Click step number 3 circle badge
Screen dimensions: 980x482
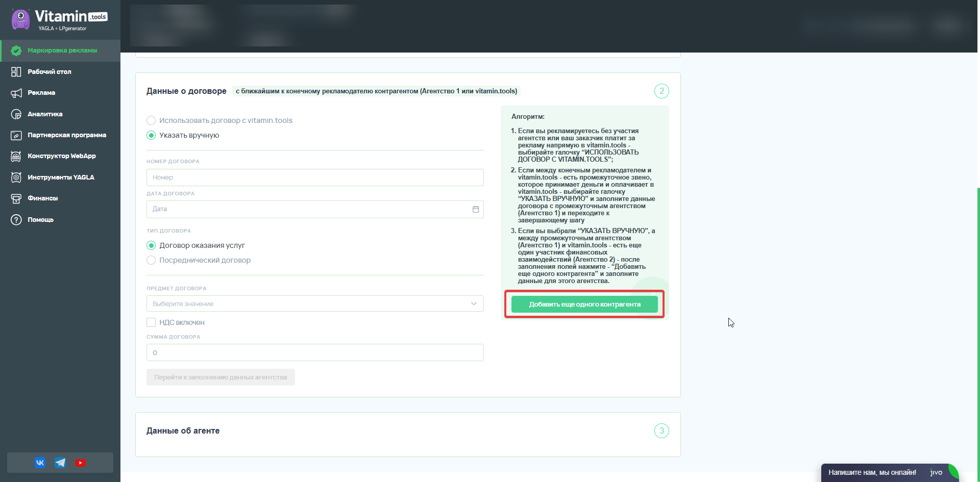661,431
